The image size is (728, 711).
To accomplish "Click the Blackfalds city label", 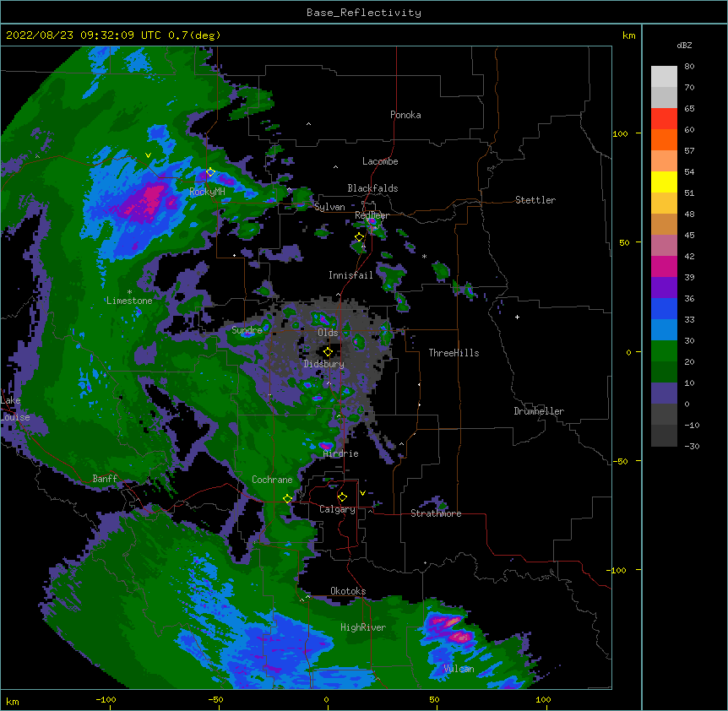I will (x=372, y=188).
